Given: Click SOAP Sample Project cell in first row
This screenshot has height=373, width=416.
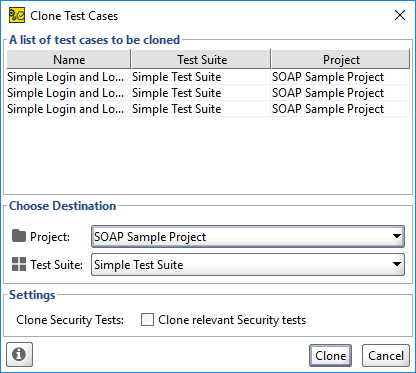Looking at the screenshot, I should pyautogui.click(x=340, y=77).
